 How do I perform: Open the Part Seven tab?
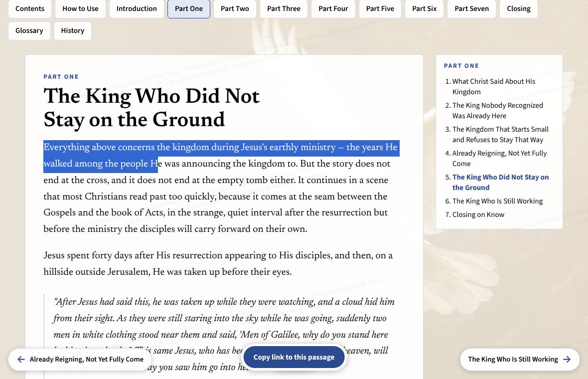click(x=471, y=8)
